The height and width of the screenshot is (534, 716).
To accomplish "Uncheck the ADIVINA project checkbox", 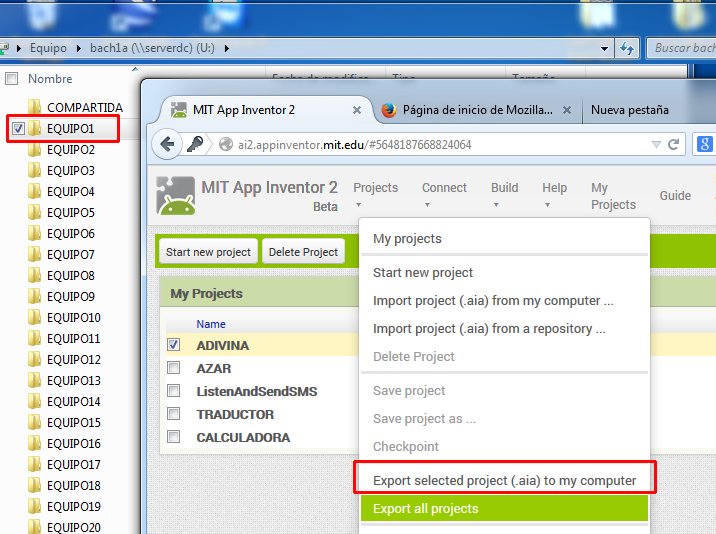I will 174,344.
